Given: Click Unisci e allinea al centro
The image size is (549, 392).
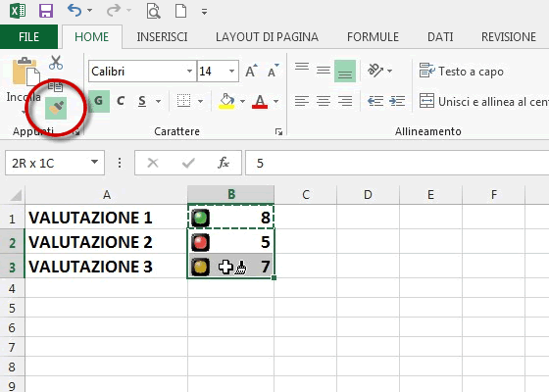Looking at the screenshot, I should 484,102.
